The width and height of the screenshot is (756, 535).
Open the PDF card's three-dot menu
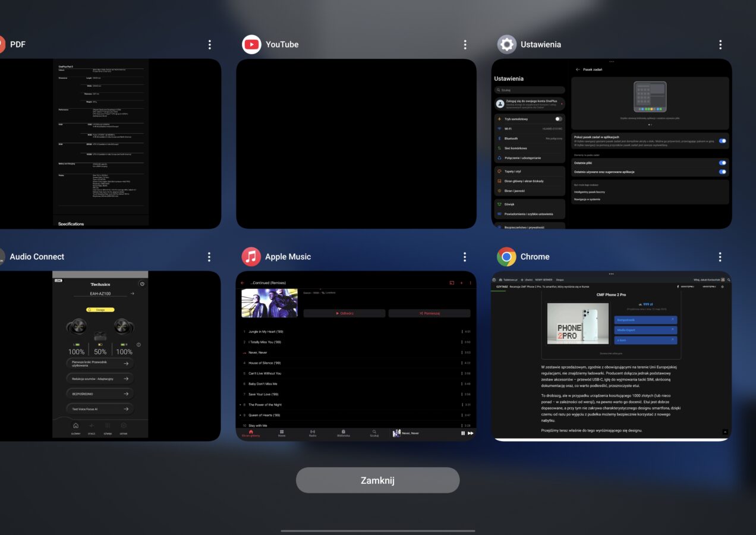210,45
